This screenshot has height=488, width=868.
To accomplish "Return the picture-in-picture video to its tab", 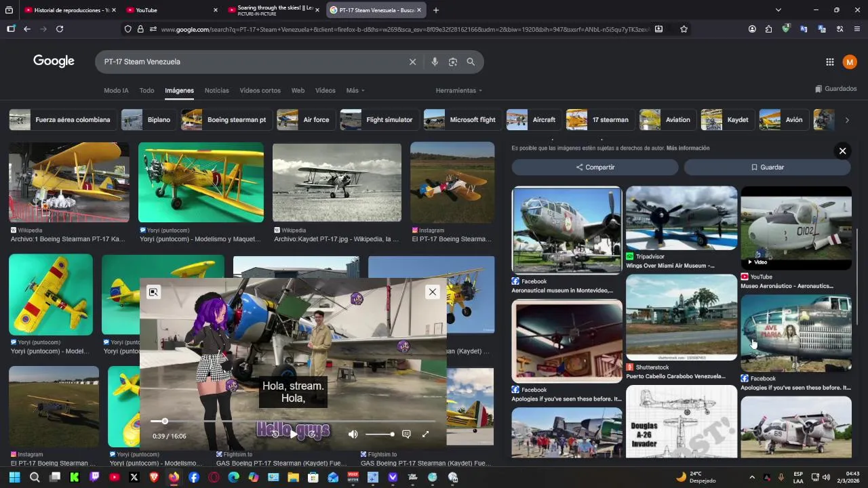I will (x=153, y=292).
